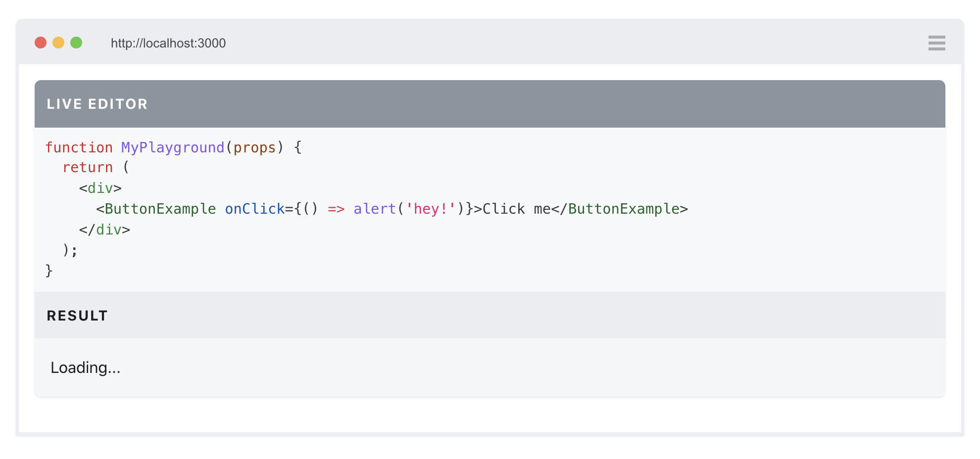Click the opening div tag
Viewport: 980px width, 459px height.
pyautogui.click(x=100, y=188)
